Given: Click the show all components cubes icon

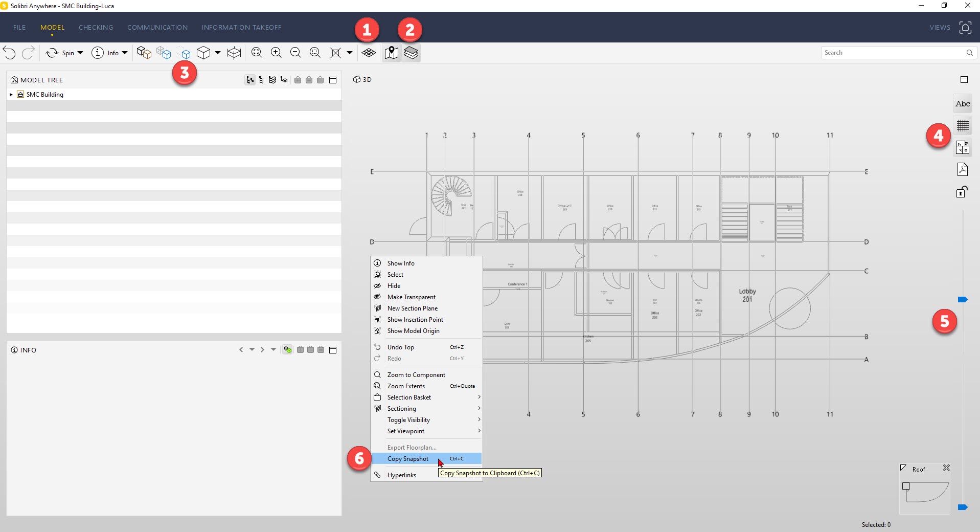Looking at the screenshot, I should [x=144, y=53].
